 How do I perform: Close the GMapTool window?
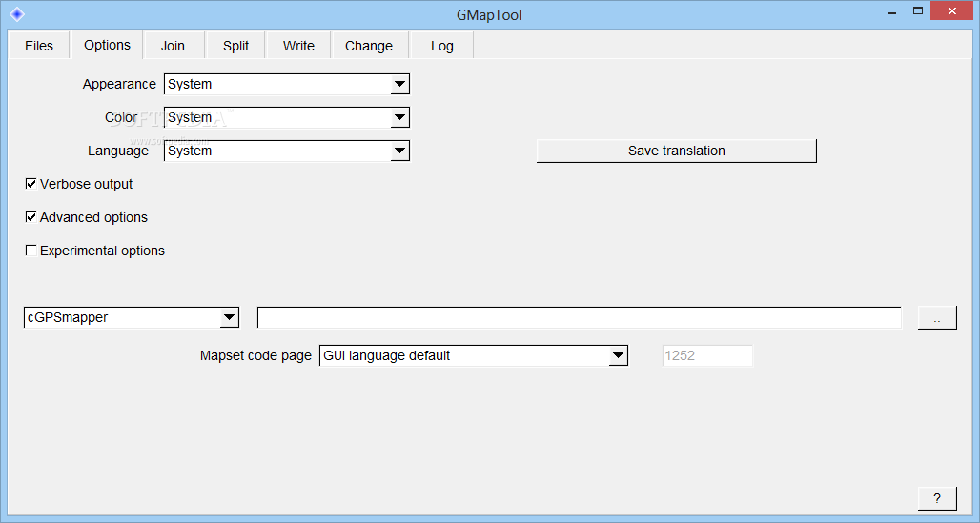(952, 10)
